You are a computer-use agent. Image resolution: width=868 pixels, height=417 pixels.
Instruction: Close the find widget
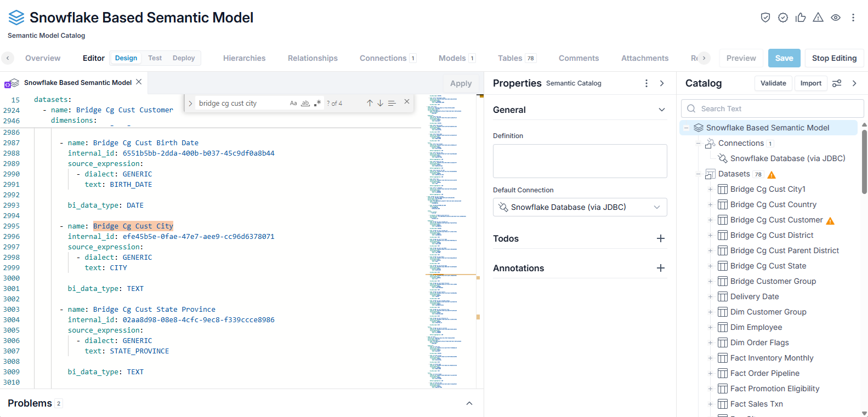407,101
